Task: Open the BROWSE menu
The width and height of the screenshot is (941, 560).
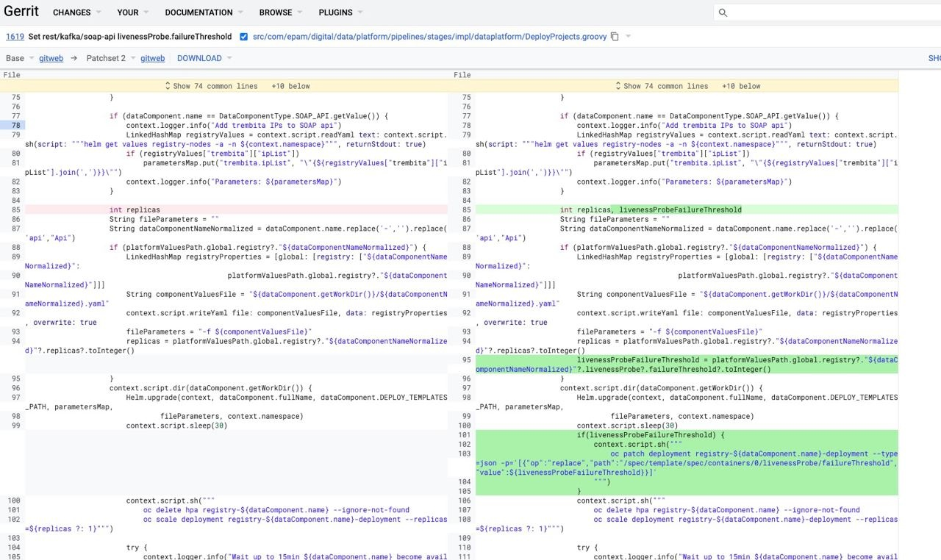Action: [x=281, y=12]
